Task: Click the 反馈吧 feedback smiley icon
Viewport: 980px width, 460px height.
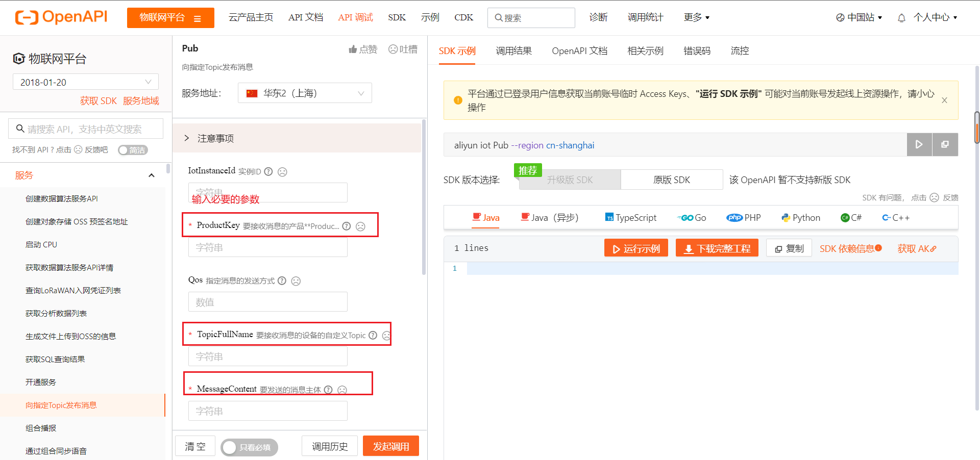Action: pos(78,149)
